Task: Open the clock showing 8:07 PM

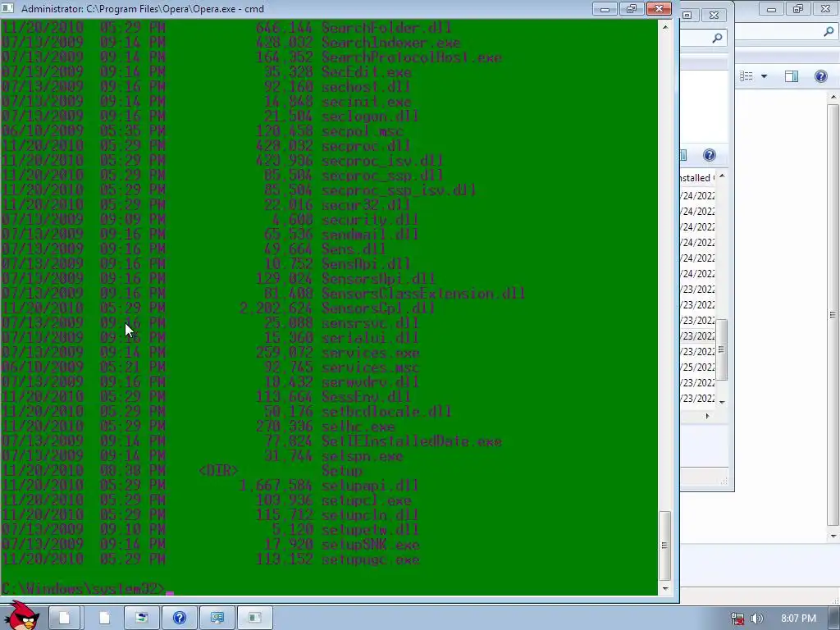Action: pyautogui.click(x=798, y=619)
